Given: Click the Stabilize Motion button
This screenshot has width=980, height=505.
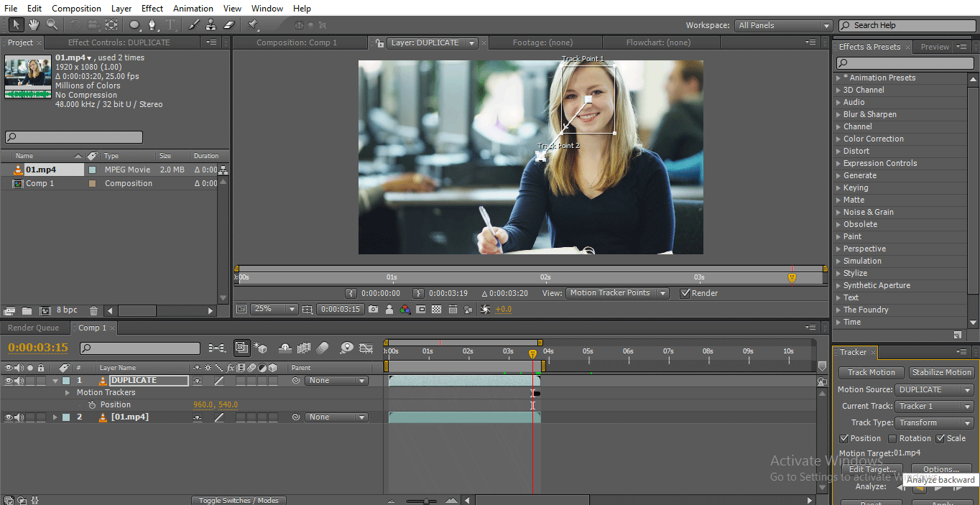Looking at the screenshot, I should 940,372.
